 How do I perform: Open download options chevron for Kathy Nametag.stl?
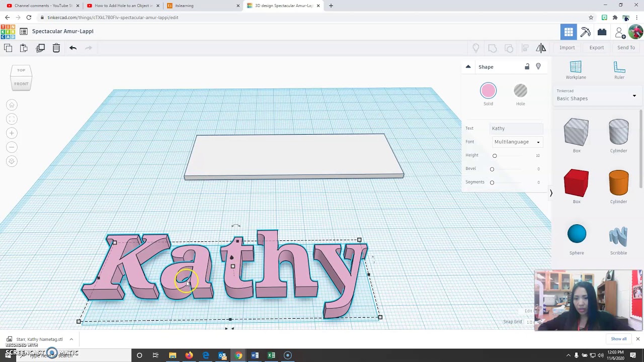71,339
